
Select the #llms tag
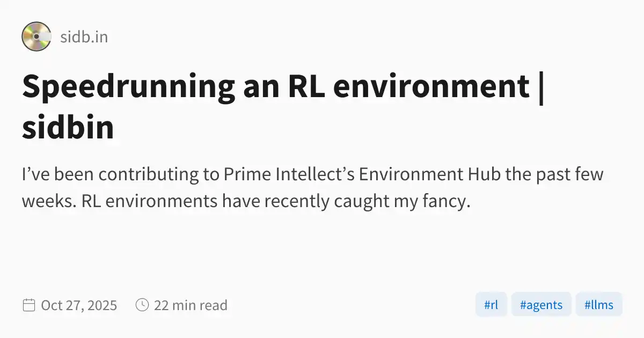point(598,305)
